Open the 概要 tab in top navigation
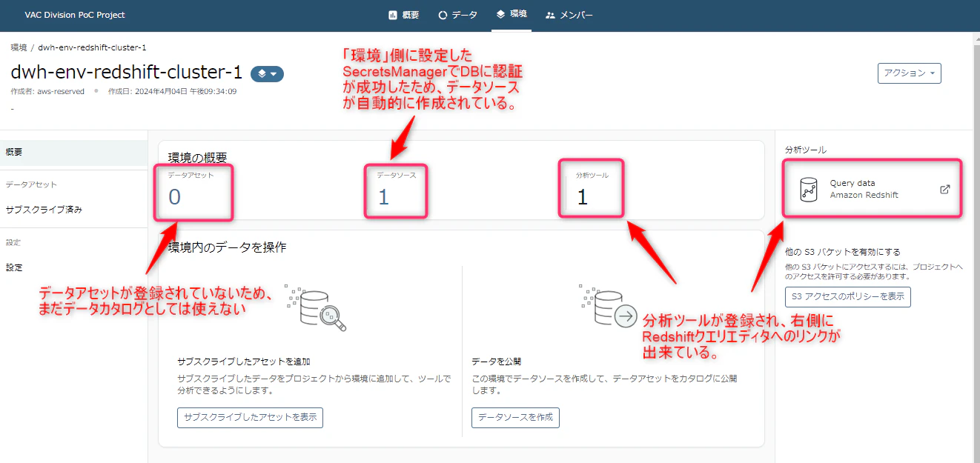 pos(404,15)
